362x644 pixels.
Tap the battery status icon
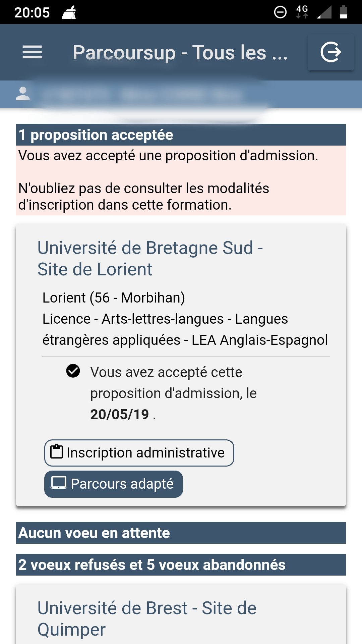pos(344,12)
